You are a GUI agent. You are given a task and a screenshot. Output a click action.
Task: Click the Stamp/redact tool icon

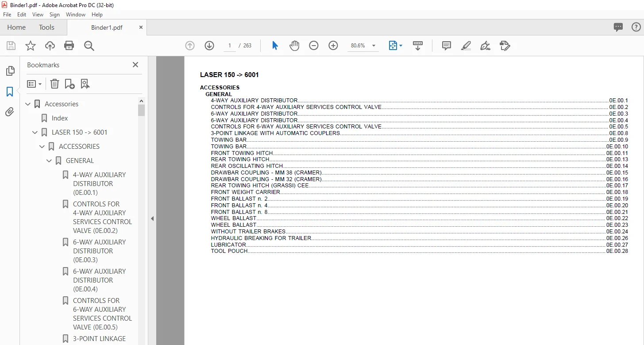click(x=505, y=46)
